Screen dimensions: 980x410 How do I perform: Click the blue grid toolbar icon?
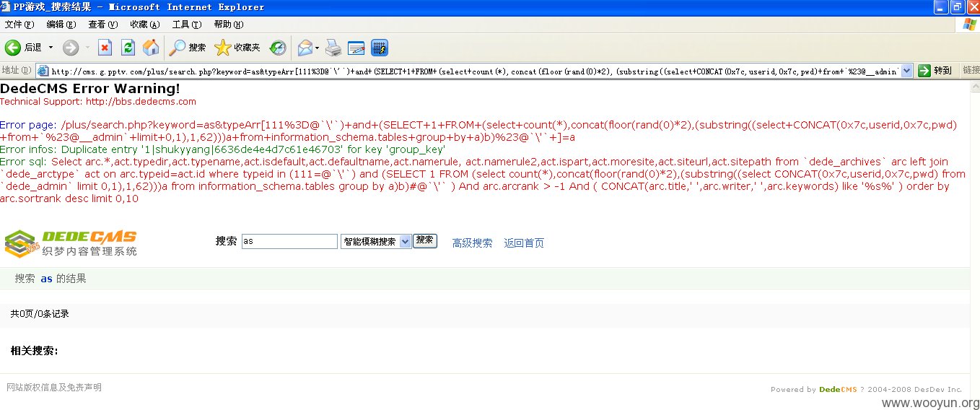click(x=380, y=48)
